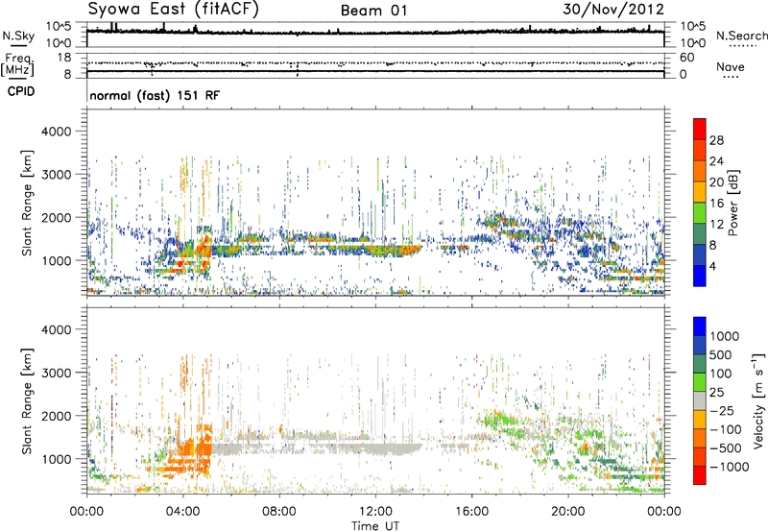The image size is (768, 532).
Task: Click the '04:00' time tick label
Action: pos(182,512)
